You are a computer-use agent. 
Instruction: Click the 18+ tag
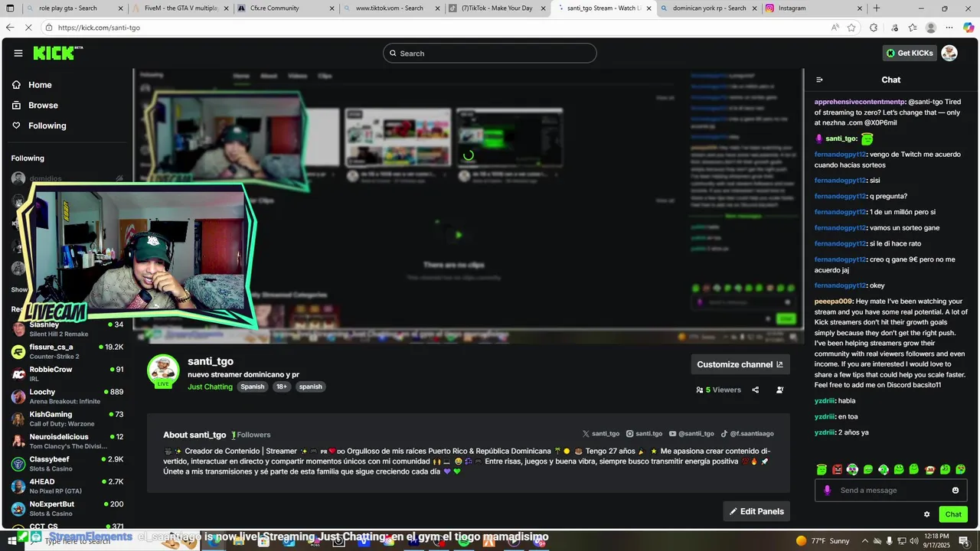[x=282, y=386]
